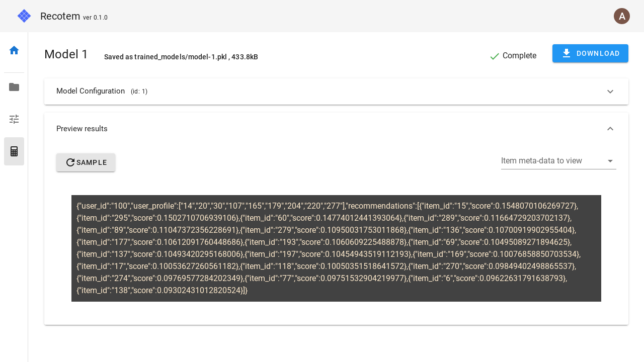Collapse Preview results using the chevron
The height and width of the screenshot is (362, 644).
(x=610, y=129)
